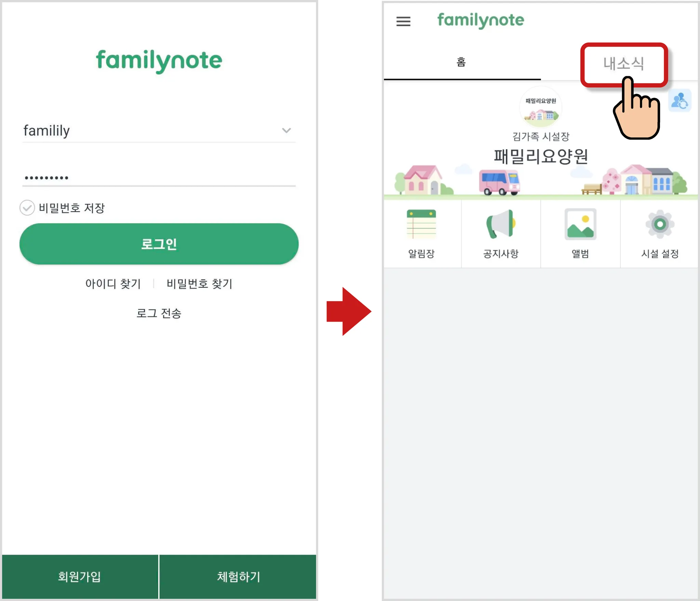Click the 아이디 찾기 link

113,284
